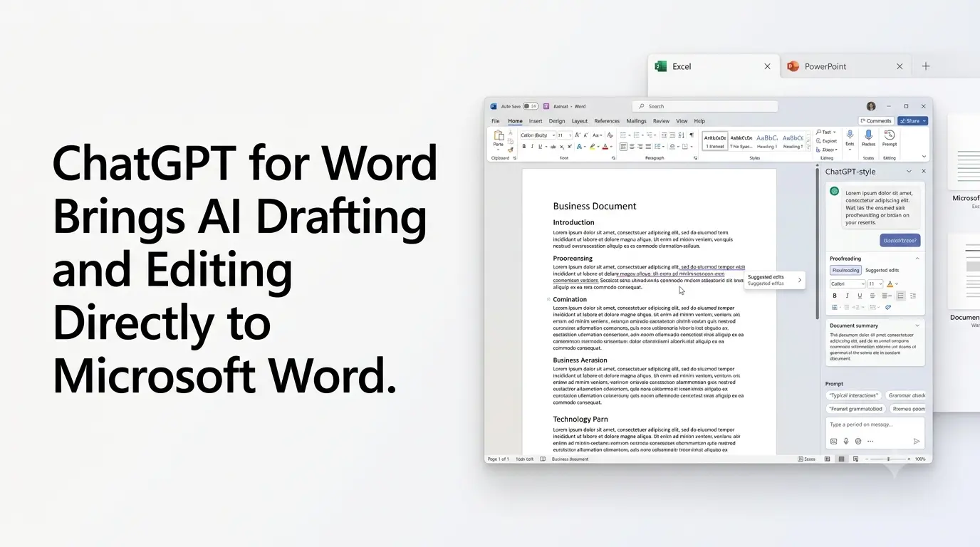Click the large blue microphone Reader icon
Viewport: 980px width, 547px height.
(869, 135)
